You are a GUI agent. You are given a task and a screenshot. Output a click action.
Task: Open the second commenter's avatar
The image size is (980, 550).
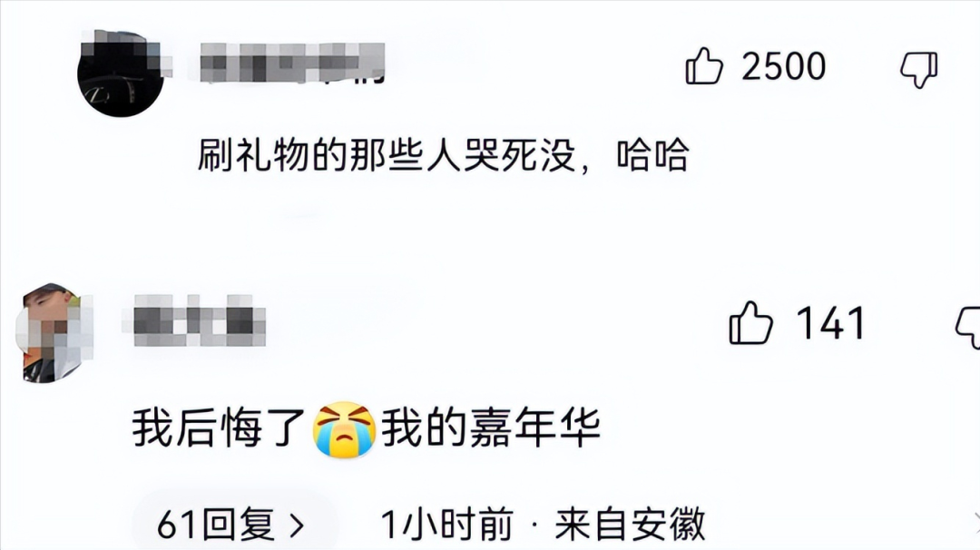tap(54, 332)
